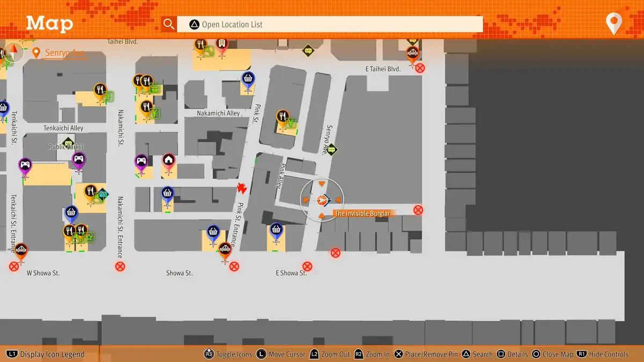
Task: Click the home pin on the map
Action: click(x=169, y=160)
